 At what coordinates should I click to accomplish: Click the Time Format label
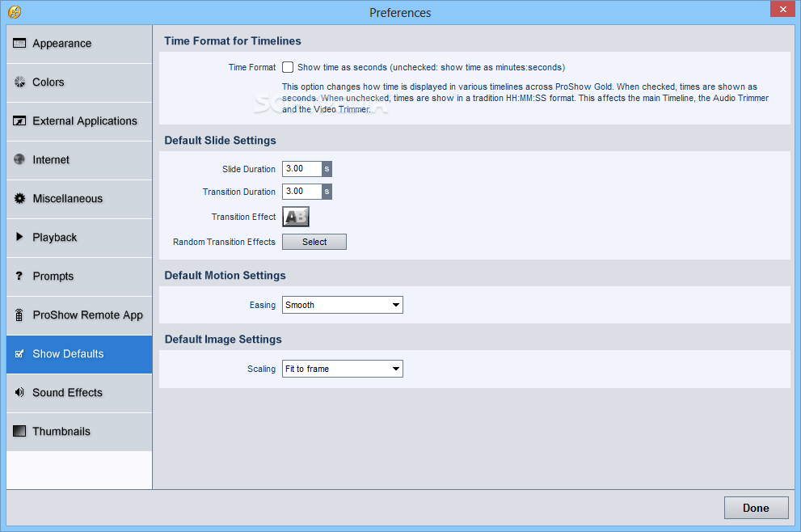(x=252, y=67)
